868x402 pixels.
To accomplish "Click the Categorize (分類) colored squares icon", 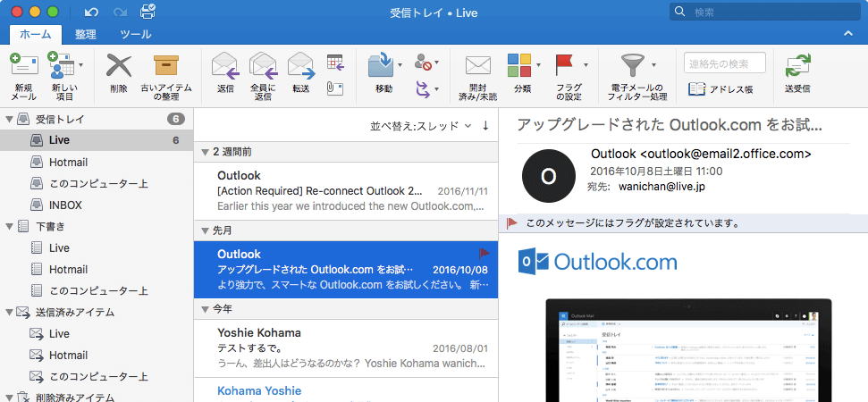I will click(519, 65).
